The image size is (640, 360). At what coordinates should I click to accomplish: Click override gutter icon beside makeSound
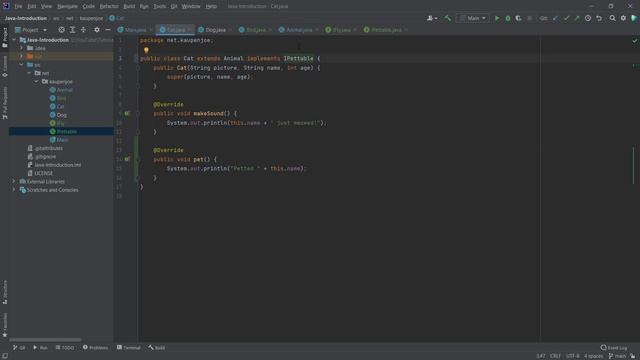pyautogui.click(x=127, y=113)
